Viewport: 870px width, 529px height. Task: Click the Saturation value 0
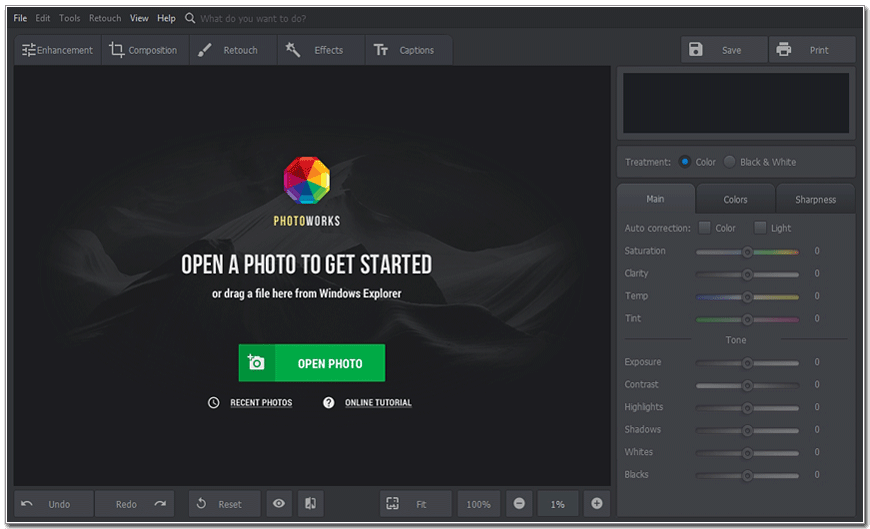coord(817,251)
